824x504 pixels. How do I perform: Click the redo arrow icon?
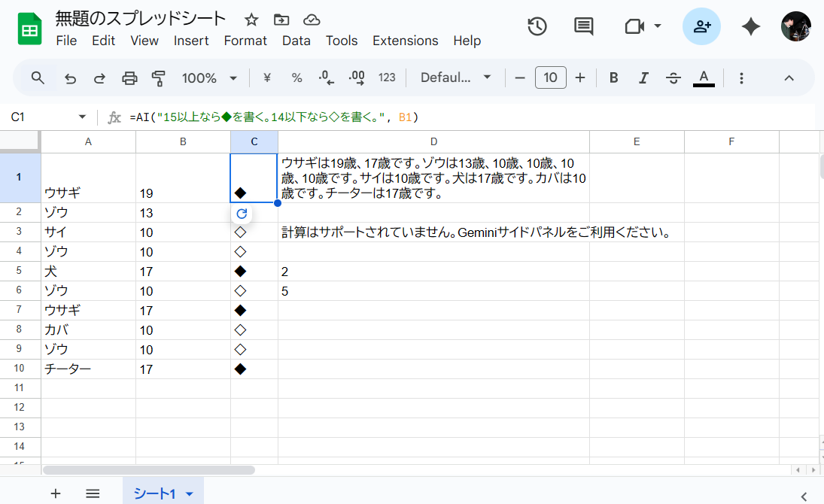[99, 77]
